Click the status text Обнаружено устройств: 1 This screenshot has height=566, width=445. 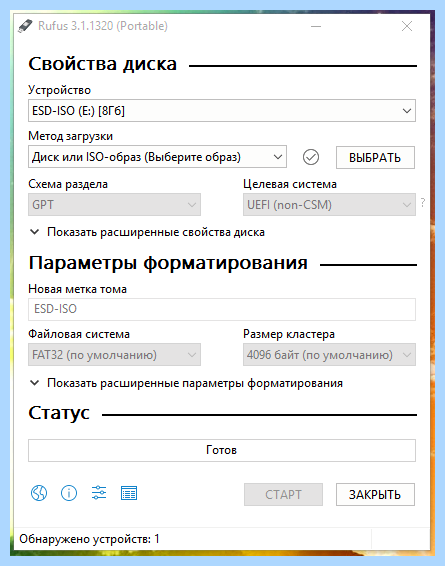tap(90, 539)
